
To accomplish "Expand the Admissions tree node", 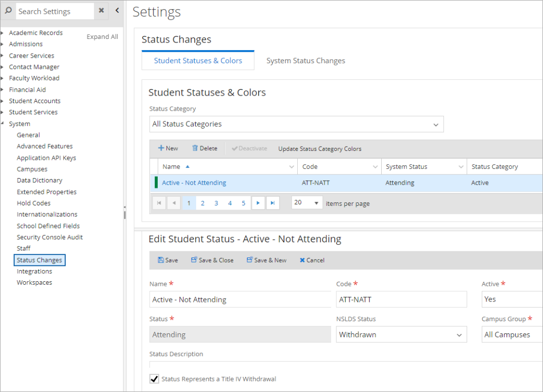I will [x=2, y=44].
